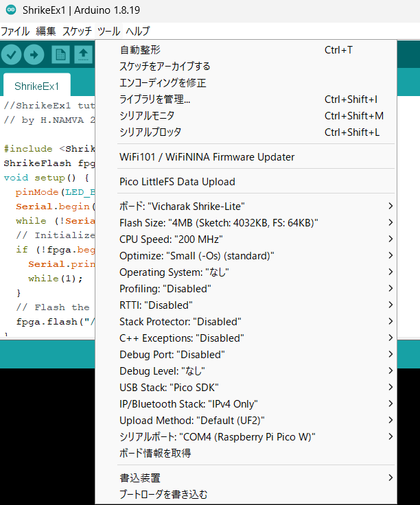The image size is (420, 505).
Task: Click the Open sketch arrow icon
Action: point(83,55)
